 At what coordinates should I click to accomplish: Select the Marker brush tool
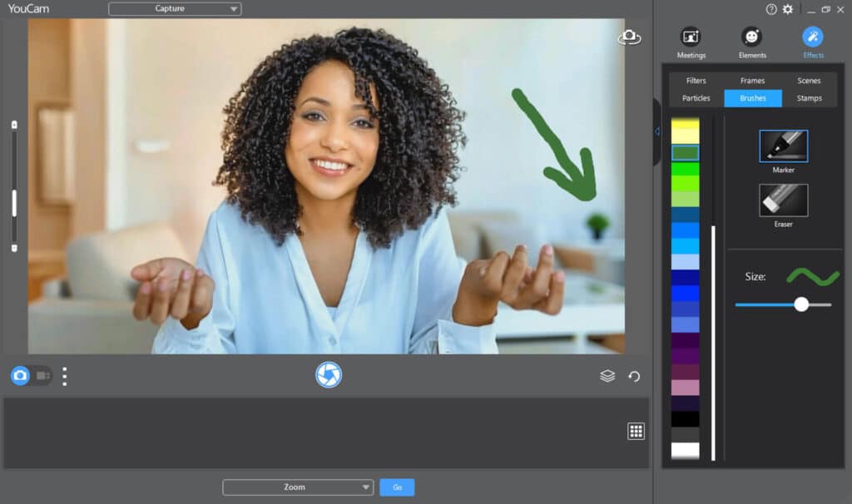tap(783, 146)
